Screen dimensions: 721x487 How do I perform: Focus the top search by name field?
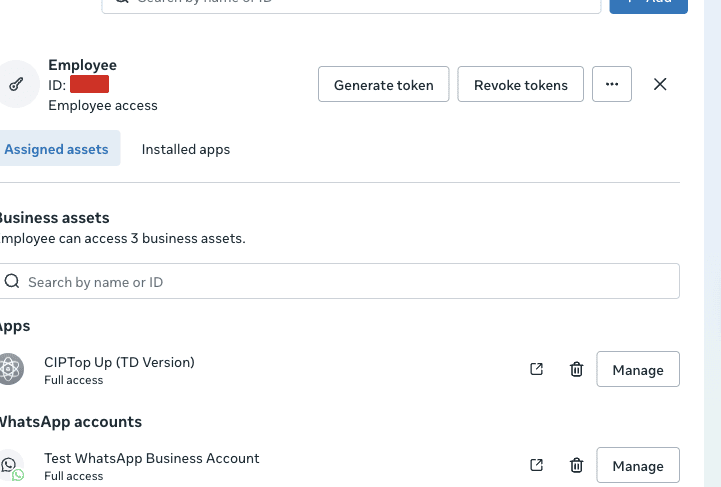pyautogui.click(x=351, y=6)
